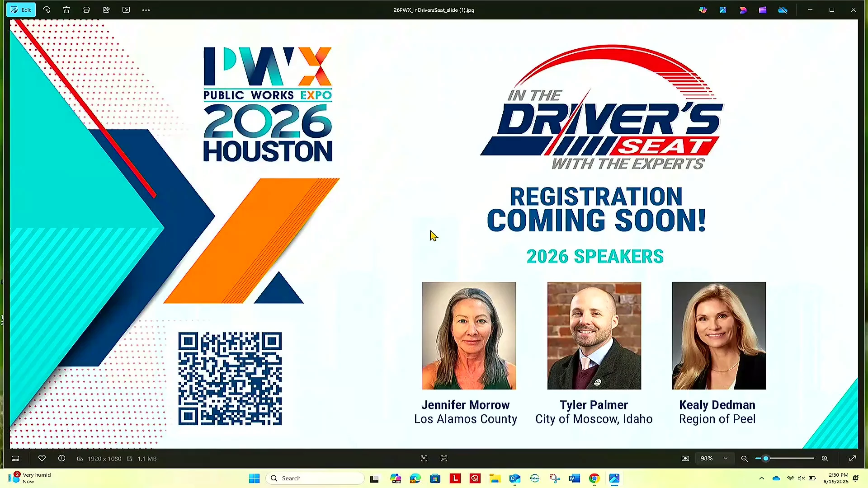
Task: Show hidden system tray icons
Action: coord(762,479)
